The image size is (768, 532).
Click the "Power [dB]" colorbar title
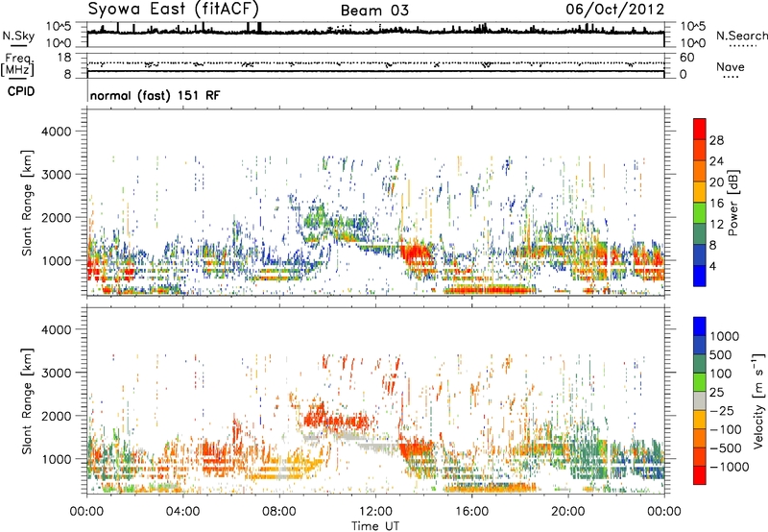coord(732,203)
